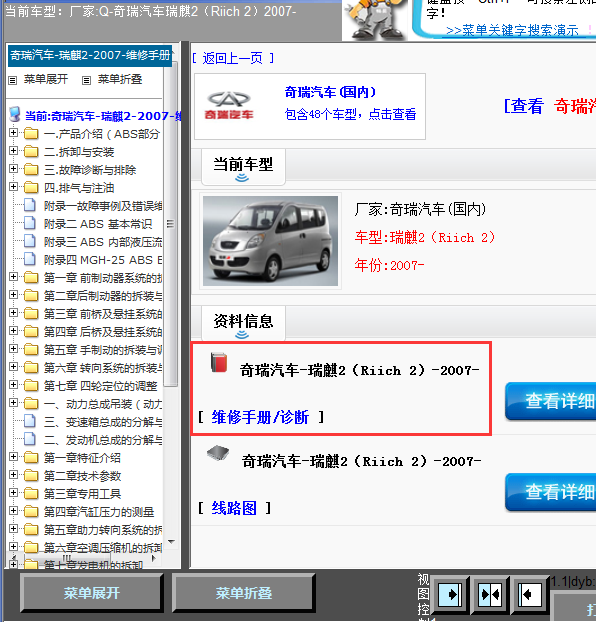Click 年份:2007- red text

389,265
